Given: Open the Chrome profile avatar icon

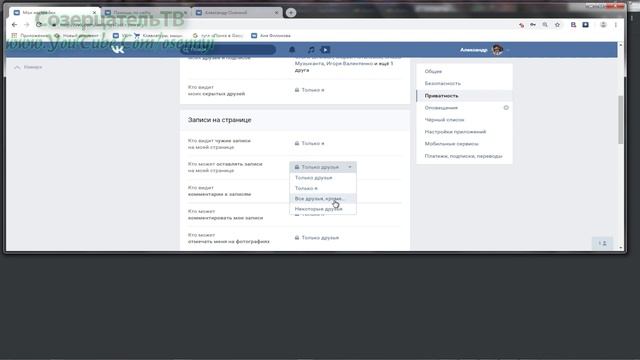Looking at the screenshot, I should tap(603, 25).
